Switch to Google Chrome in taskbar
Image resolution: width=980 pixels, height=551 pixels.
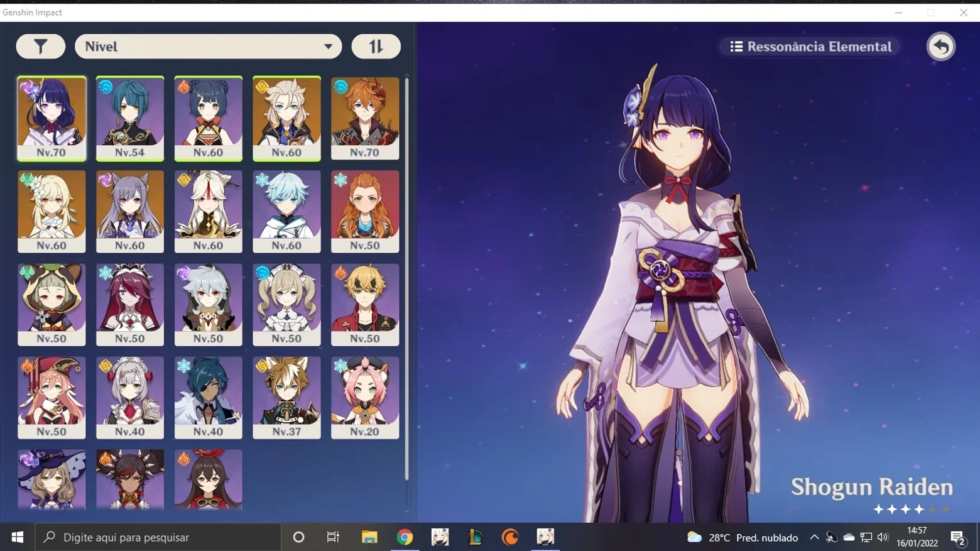click(x=405, y=537)
